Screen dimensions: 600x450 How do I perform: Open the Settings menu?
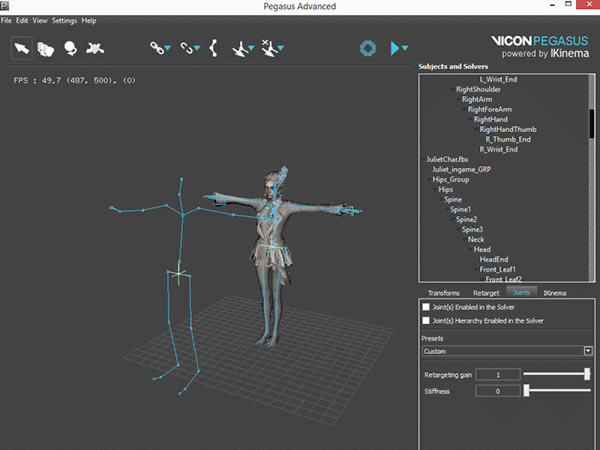(64, 21)
